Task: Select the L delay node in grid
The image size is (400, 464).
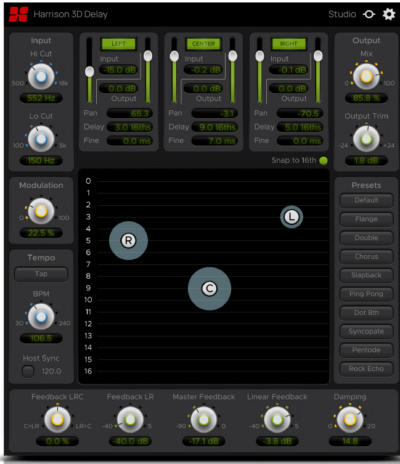Action: coord(292,217)
